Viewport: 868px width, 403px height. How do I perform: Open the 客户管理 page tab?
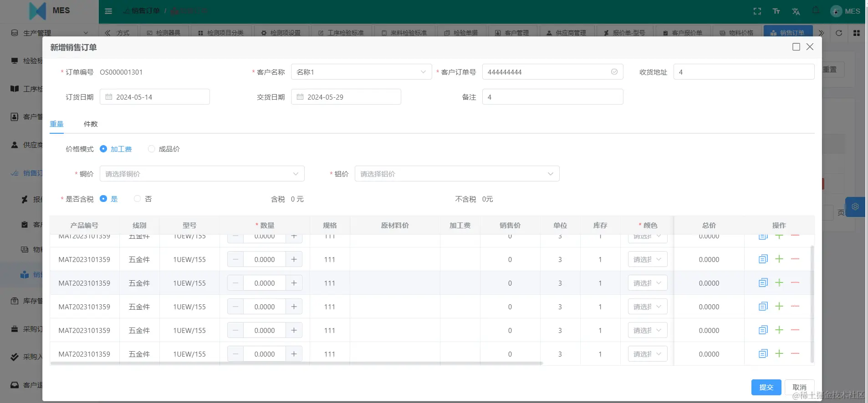point(512,33)
